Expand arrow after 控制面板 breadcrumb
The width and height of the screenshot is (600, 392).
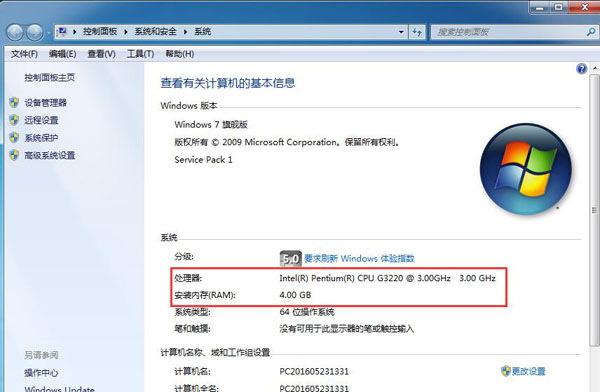pyautogui.click(x=126, y=32)
